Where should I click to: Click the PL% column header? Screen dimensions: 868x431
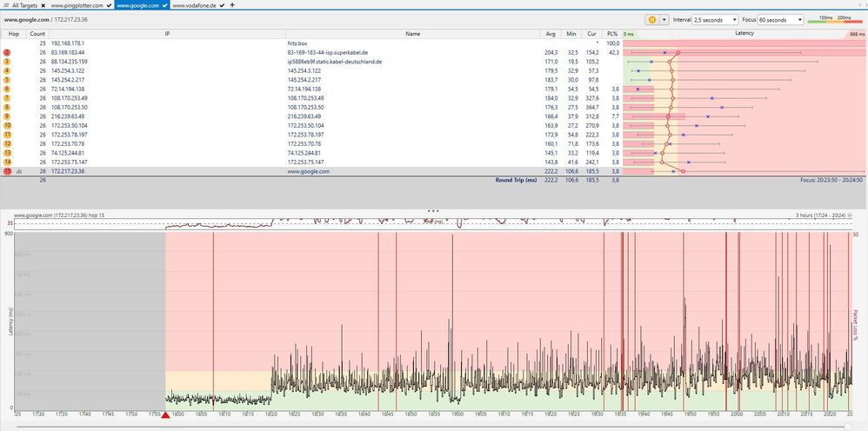(x=612, y=34)
